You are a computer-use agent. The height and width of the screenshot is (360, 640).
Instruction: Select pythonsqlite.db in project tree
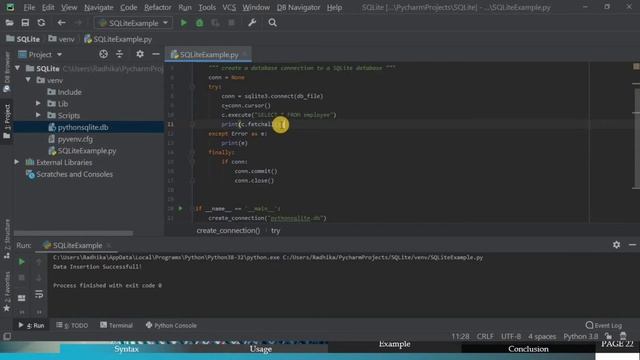pos(78,127)
